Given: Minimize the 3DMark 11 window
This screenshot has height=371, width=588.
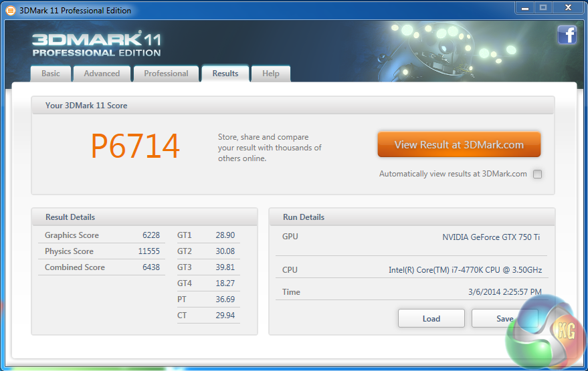Looking at the screenshot, I should tap(525, 8).
